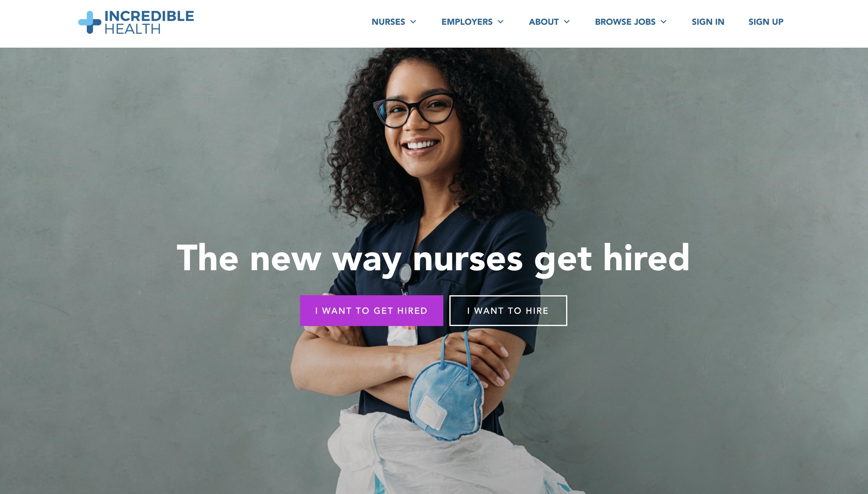This screenshot has height=494, width=868.
Task: Open the EMPLOYERS menu label
Action: pyautogui.click(x=467, y=22)
